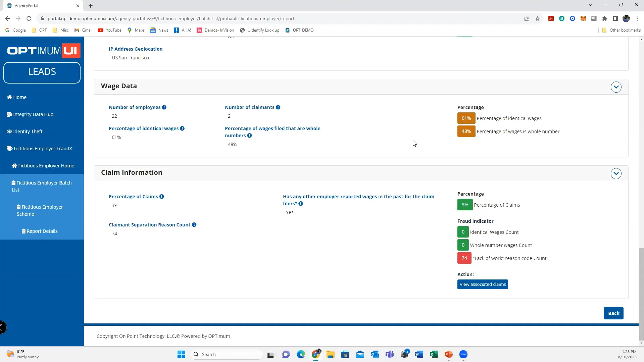Open the YouTube bookmark
This screenshot has width=644, height=362.
(x=110, y=30)
